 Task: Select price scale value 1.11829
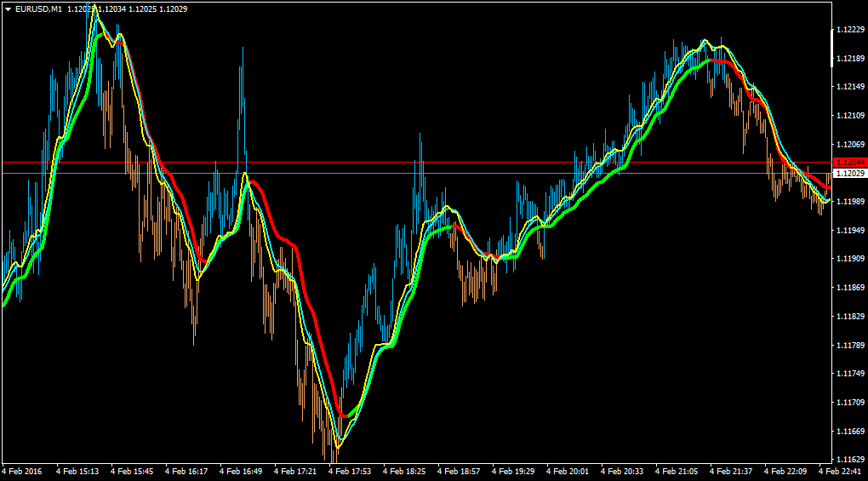[x=851, y=316]
